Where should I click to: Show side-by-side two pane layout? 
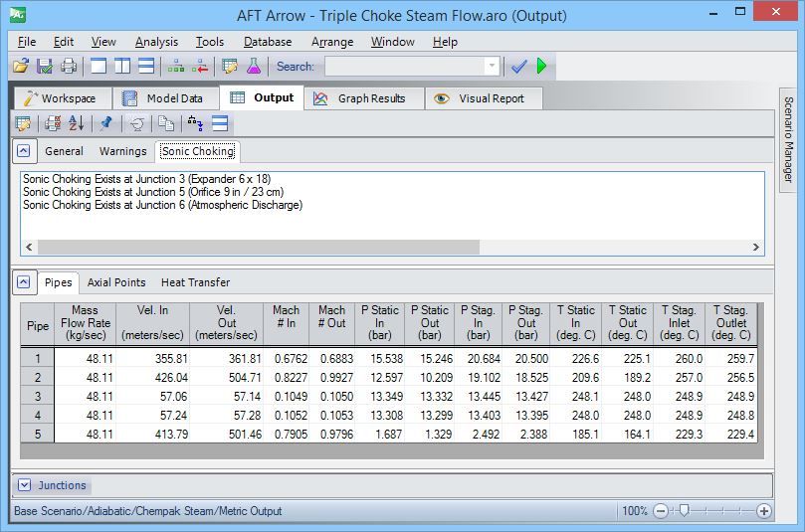(x=122, y=66)
